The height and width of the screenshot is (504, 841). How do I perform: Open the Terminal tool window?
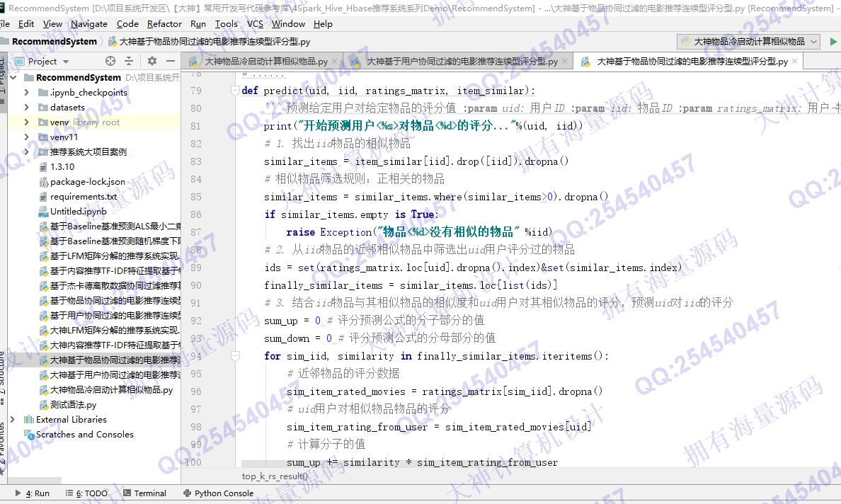pyautogui.click(x=145, y=493)
